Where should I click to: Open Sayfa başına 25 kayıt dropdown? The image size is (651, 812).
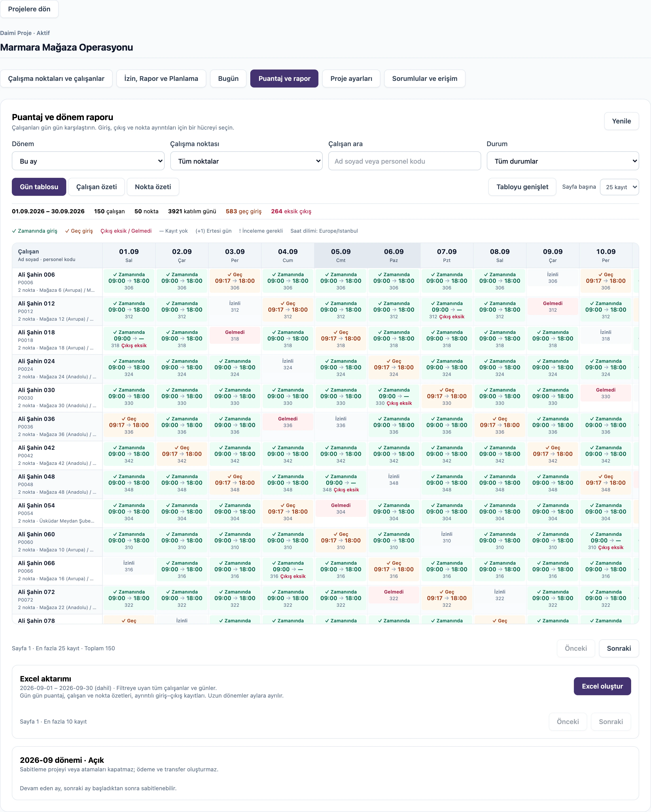click(x=619, y=187)
